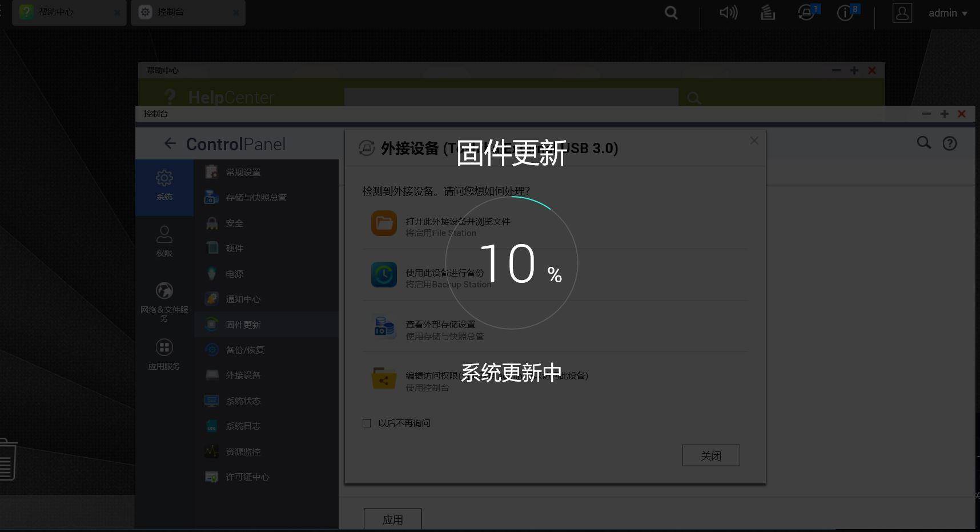Open File Station via the orange folder icon
980x532 pixels.
[x=384, y=223]
